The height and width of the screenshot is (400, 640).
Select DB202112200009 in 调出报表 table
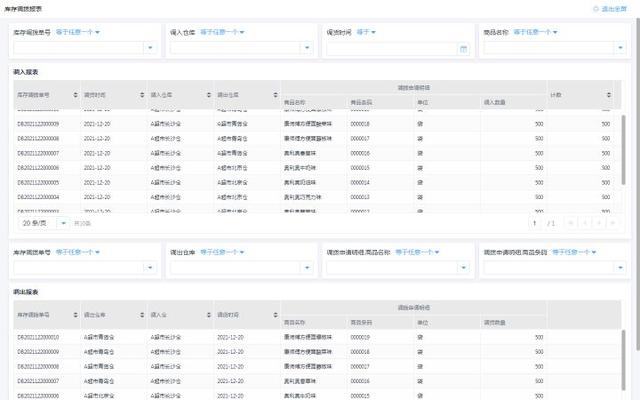[38, 352]
